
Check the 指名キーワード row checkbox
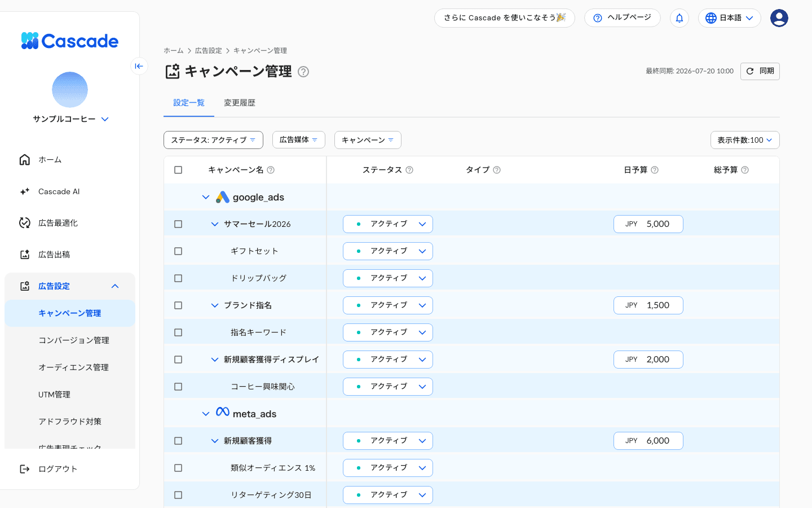[178, 332]
